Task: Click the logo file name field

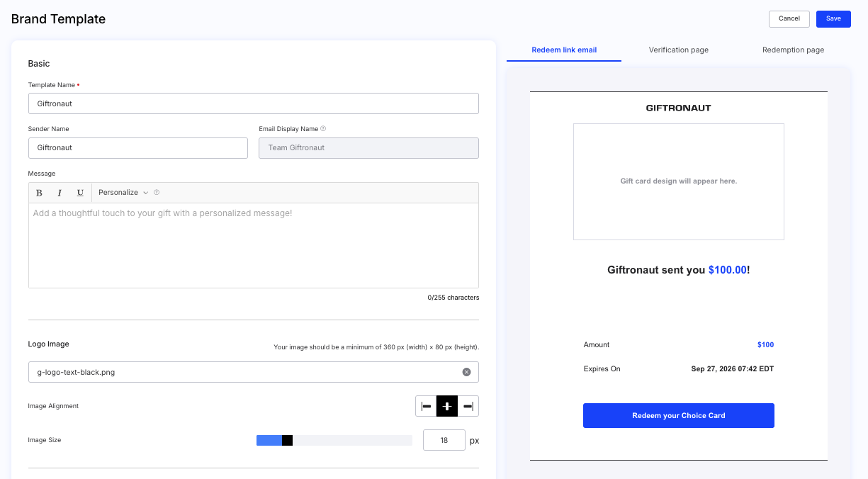Action: click(x=254, y=372)
